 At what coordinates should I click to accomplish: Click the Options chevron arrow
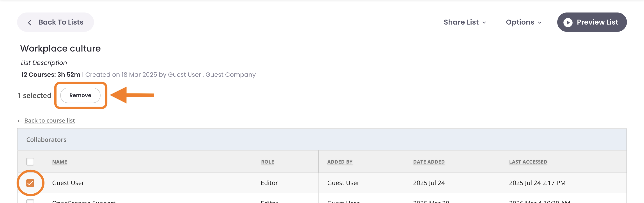[x=540, y=23]
